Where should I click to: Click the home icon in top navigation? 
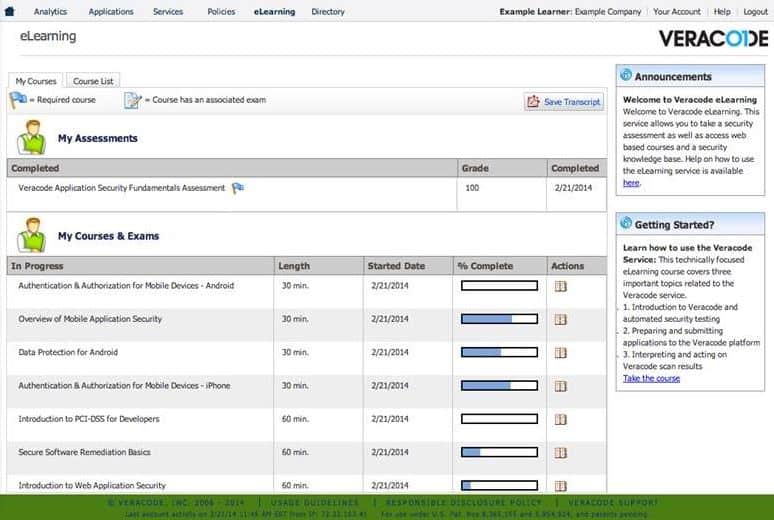coord(9,11)
